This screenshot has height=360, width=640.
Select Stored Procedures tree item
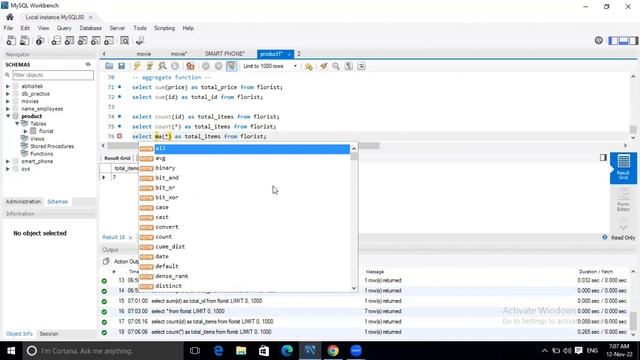52,146
